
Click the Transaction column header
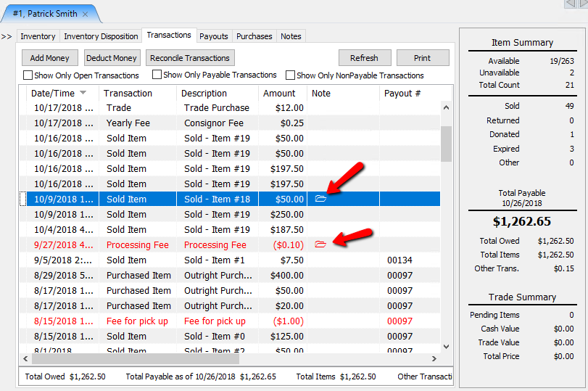(x=137, y=93)
